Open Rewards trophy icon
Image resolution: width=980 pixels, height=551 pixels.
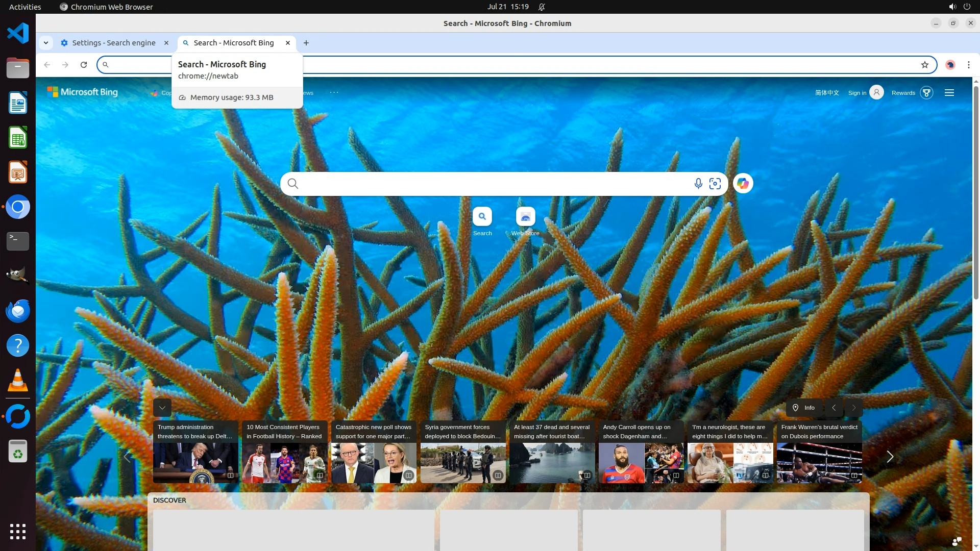[x=926, y=93]
